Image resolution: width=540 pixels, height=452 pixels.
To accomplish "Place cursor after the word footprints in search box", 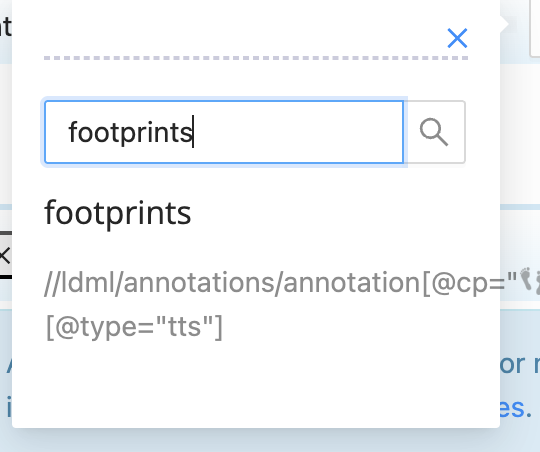I will coord(193,132).
